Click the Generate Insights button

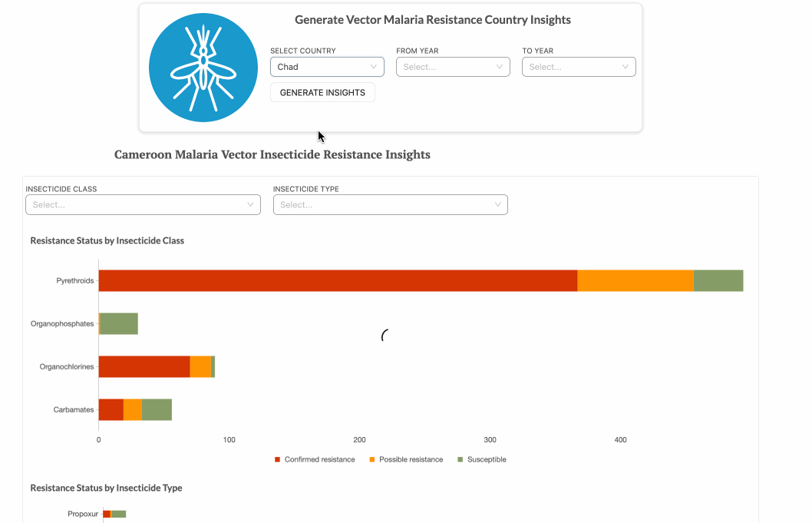pos(322,92)
